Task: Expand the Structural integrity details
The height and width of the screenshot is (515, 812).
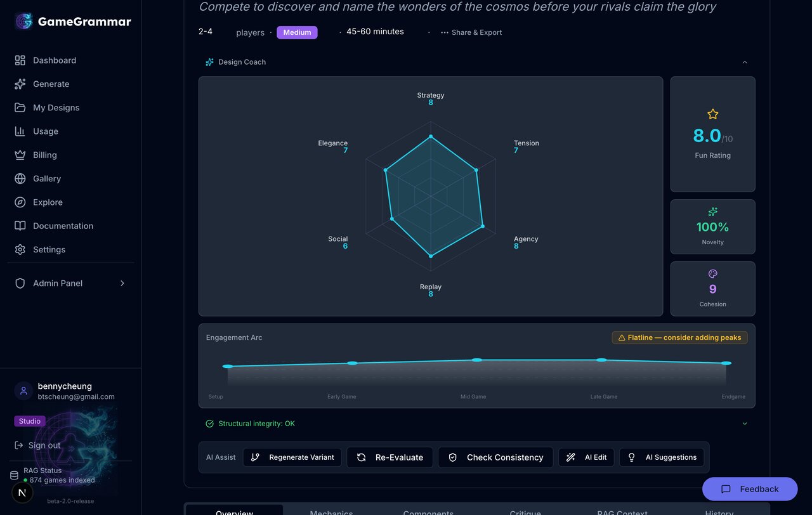Action: tap(745, 423)
